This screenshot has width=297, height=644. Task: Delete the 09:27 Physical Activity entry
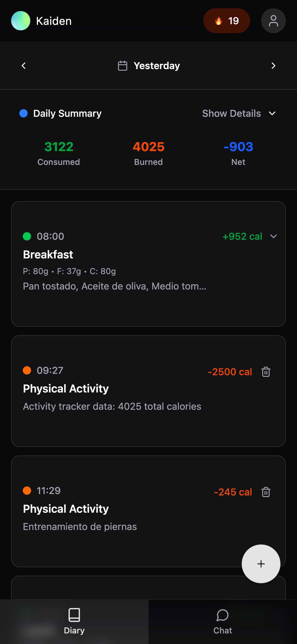[x=266, y=372]
